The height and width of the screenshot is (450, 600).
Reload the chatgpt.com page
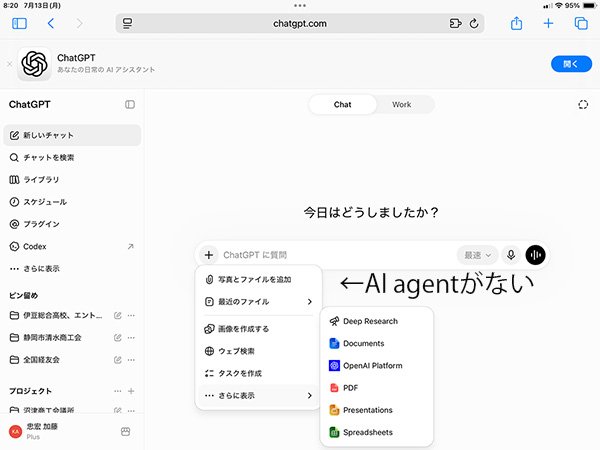coord(474,24)
